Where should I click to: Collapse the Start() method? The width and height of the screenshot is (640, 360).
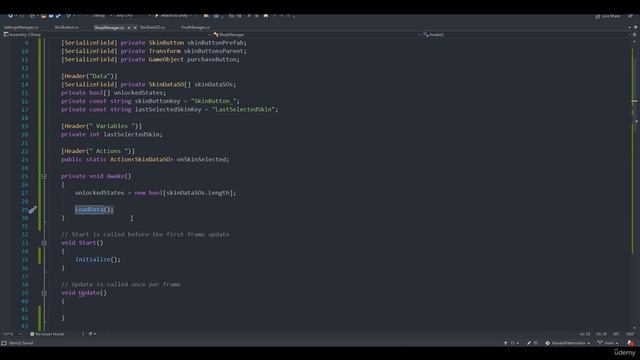coord(44,243)
